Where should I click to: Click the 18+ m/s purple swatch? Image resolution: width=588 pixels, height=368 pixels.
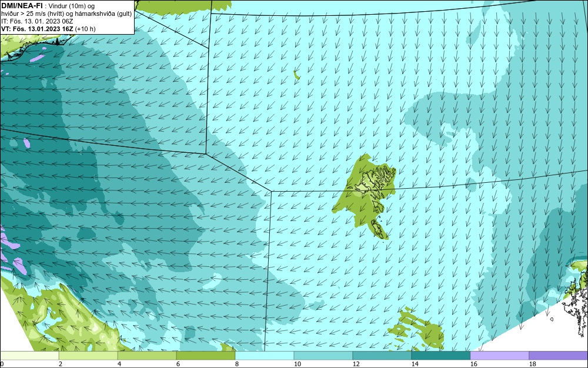click(x=559, y=355)
